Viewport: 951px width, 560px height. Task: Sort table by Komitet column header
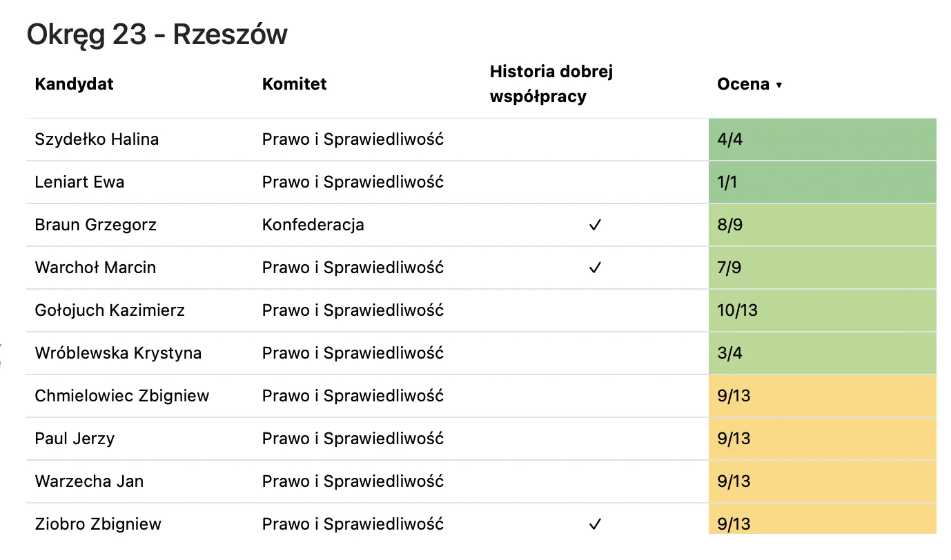pos(295,84)
